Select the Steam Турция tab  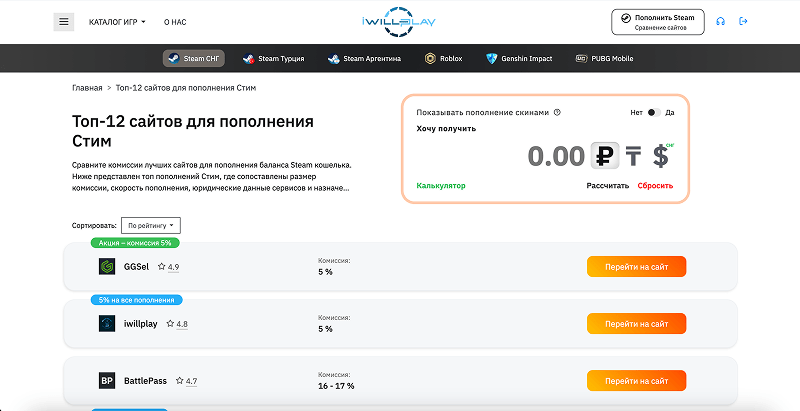click(x=273, y=59)
